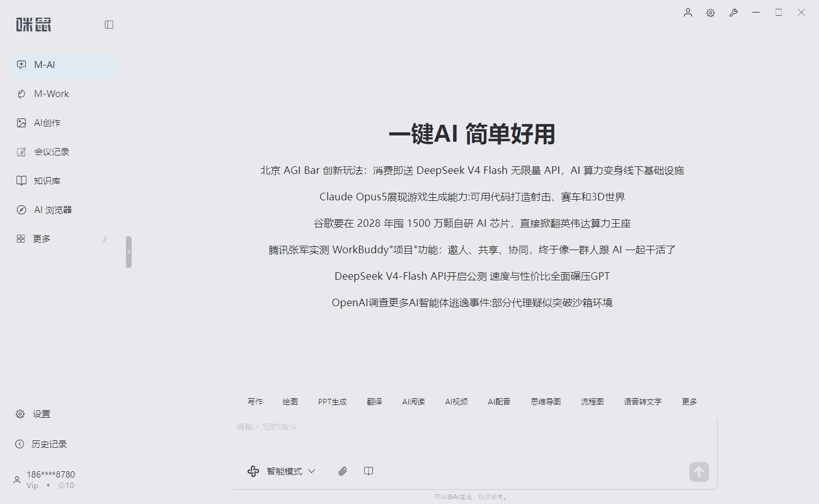The height and width of the screenshot is (504, 819).
Task: Open the user profile icon in the title bar
Action: pos(688,13)
